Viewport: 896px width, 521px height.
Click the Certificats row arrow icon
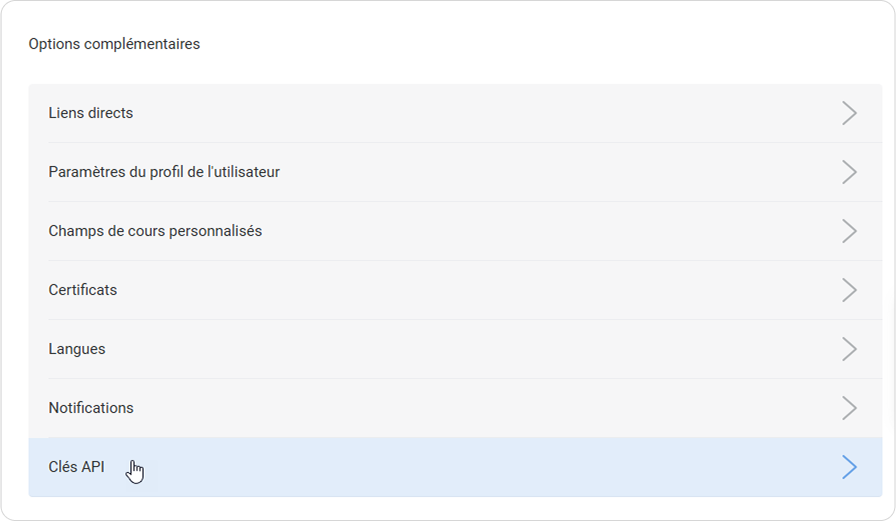[849, 290]
